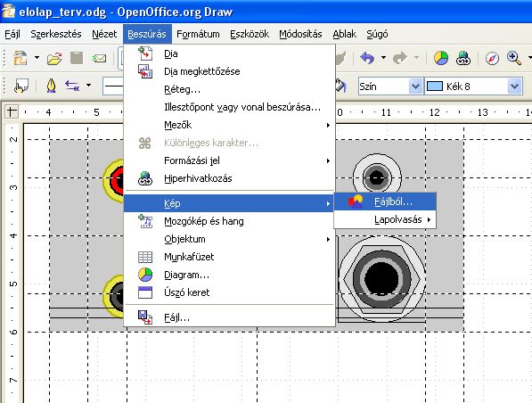Choose Illesztőpont vagy vonal beszúrása...
This screenshot has height=403, width=532.
[229, 107]
